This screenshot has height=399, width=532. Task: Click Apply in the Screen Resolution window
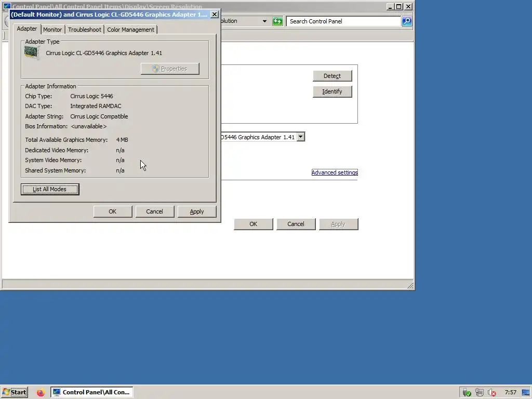click(x=338, y=224)
